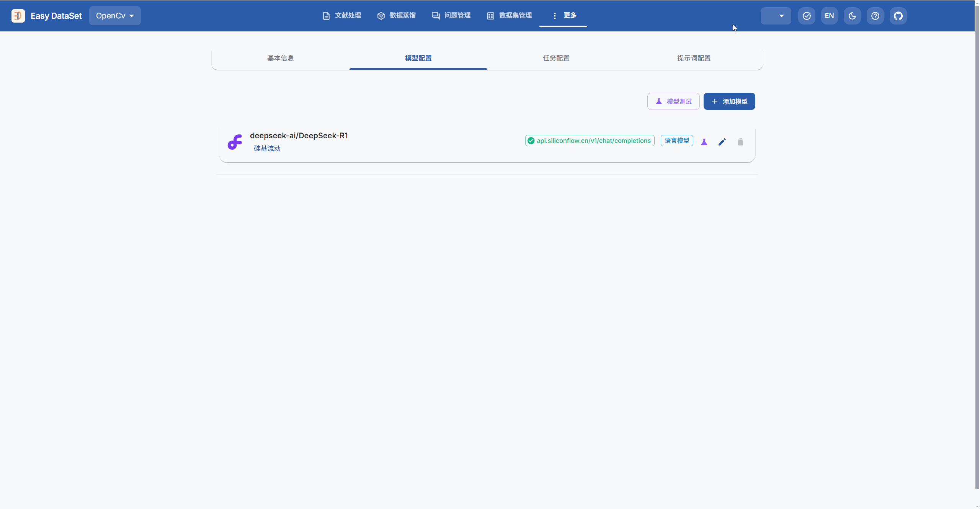Click the 添加模型 button
The height and width of the screenshot is (509, 980).
pos(729,101)
